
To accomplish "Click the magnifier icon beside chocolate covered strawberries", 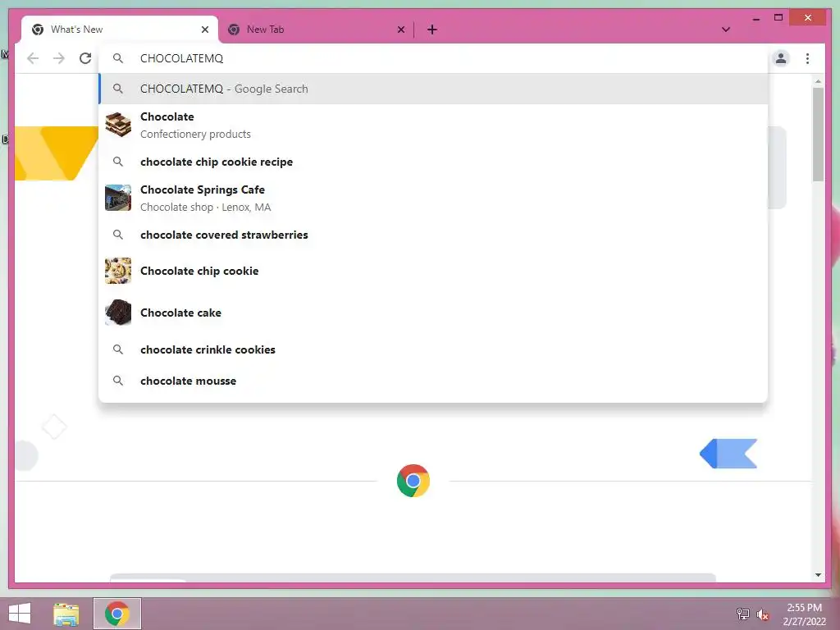I will point(118,235).
